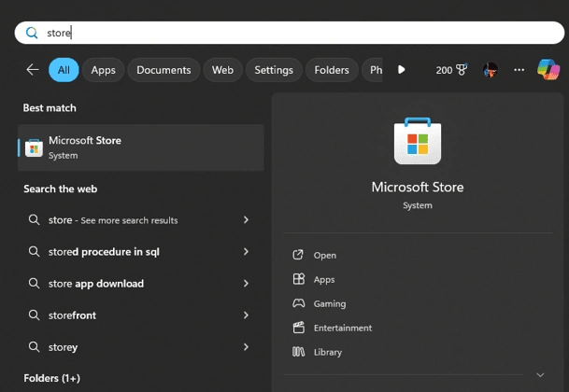Select 'storey' web suggestion
This screenshot has height=392, width=569.
[141, 347]
